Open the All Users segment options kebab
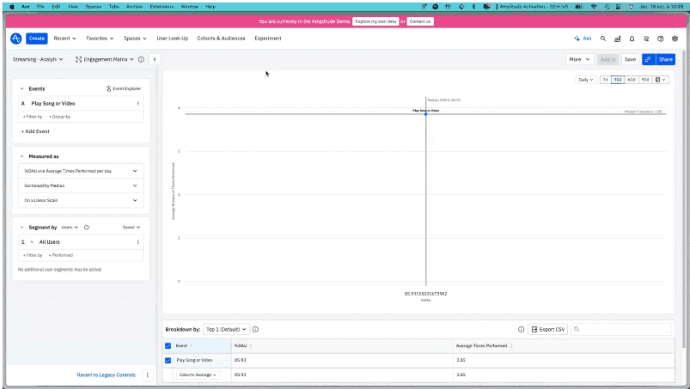Screen dimensions: 690x389 (138, 242)
